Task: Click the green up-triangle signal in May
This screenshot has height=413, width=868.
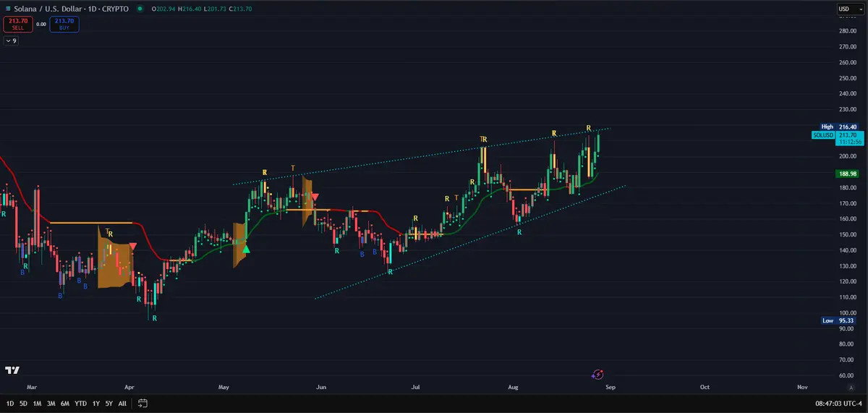Action: pyautogui.click(x=246, y=249)
